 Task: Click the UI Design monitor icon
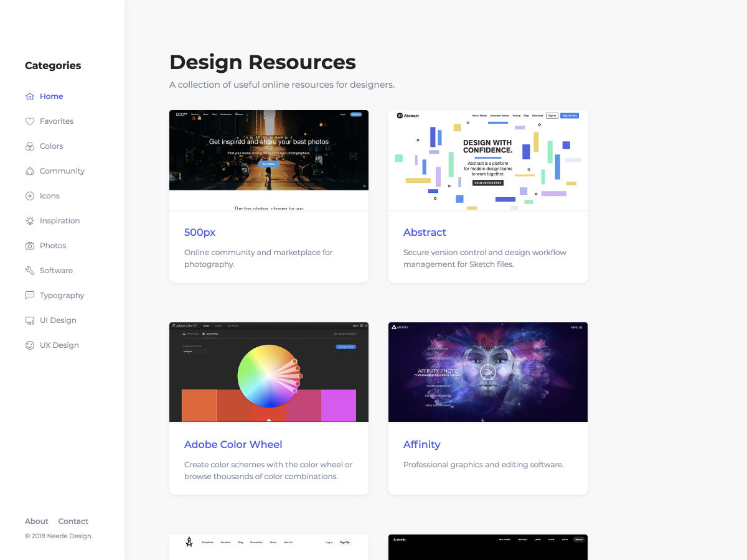click(x=29, y=320)
